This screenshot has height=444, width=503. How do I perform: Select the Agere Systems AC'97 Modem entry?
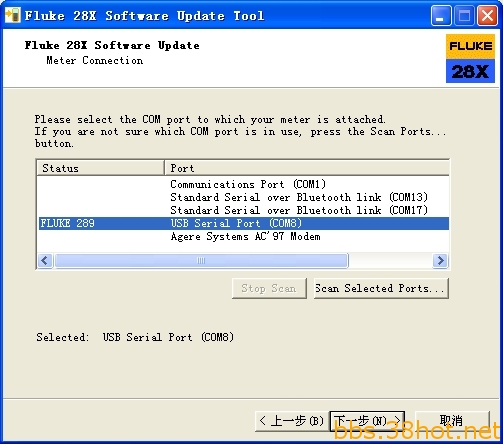click(244, 236)
